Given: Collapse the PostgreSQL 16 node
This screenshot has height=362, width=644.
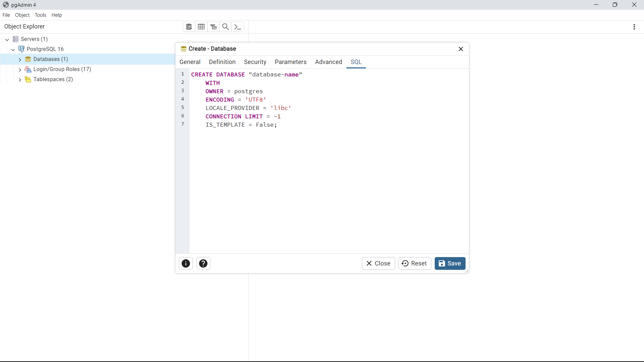Looking at the screenshot, I should (x=13, y=50).
